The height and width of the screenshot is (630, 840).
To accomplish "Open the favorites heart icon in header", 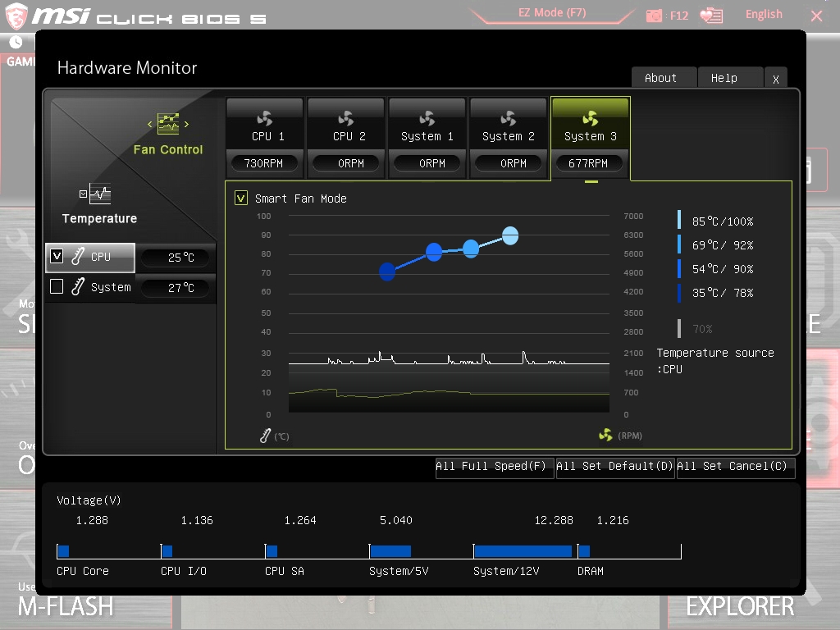I will point(711,16).
